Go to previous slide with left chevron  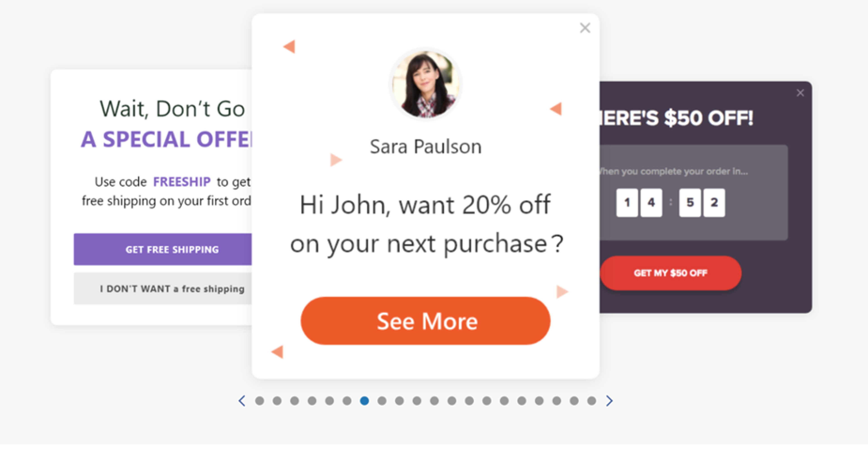[x=242, y=400]
